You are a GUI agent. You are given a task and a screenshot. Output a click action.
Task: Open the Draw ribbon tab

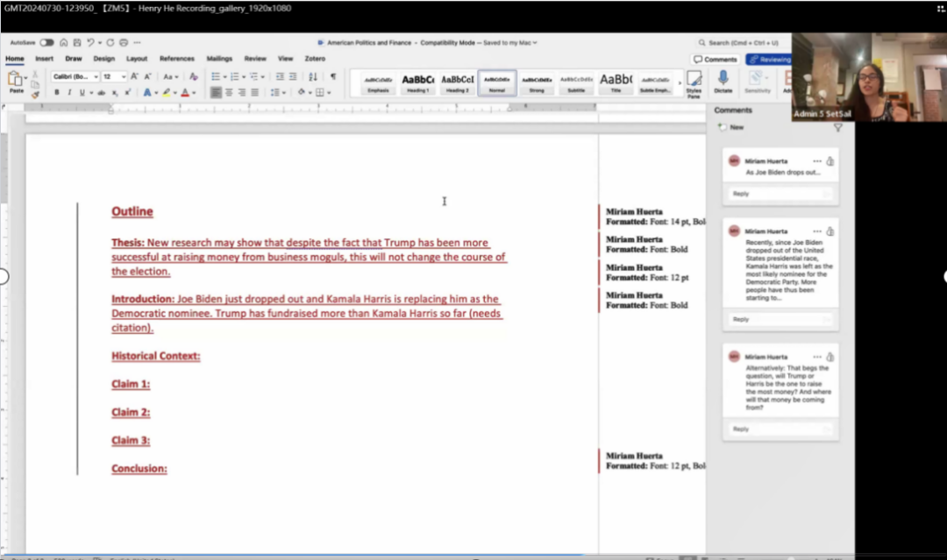pyautogui.click(x=73, y=59)
